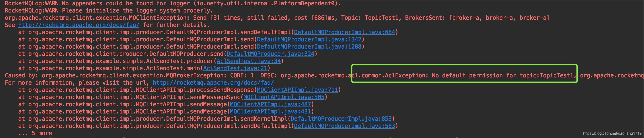Navigate to AclSendTest.java:21
The width and height of the screenshot is (644, 138).
(x=235, y=68)
